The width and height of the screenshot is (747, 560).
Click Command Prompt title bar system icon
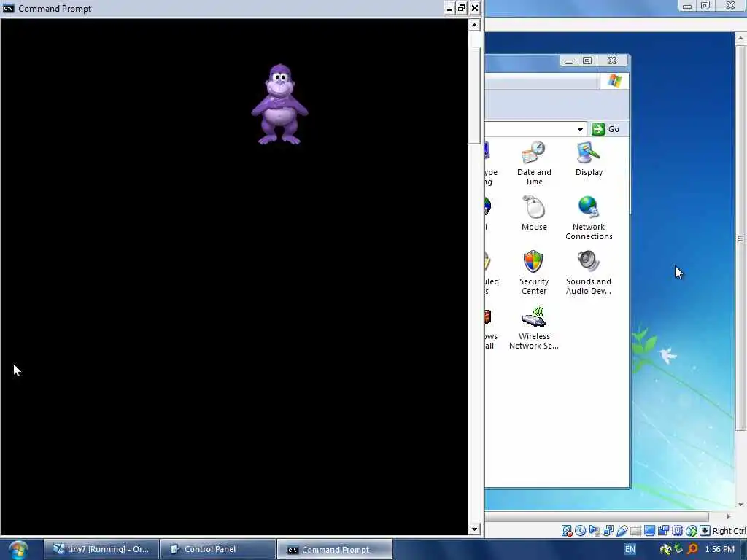point(8,8)
